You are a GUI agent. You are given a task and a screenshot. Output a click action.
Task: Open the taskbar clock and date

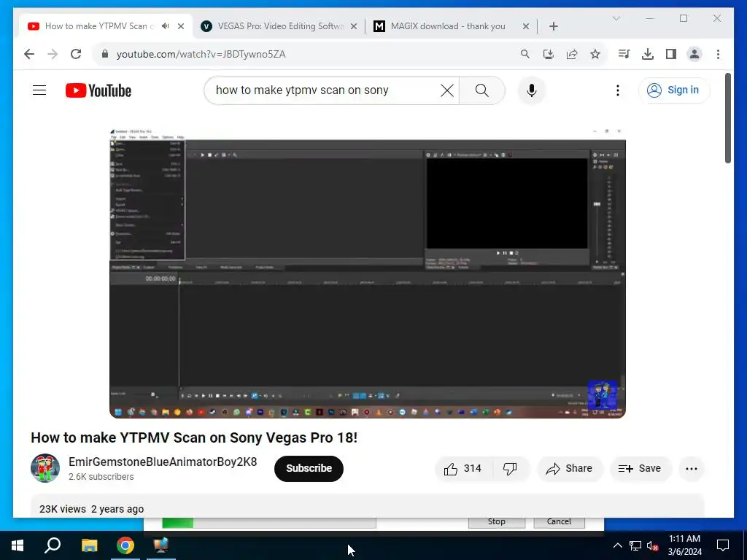[684, 545]
